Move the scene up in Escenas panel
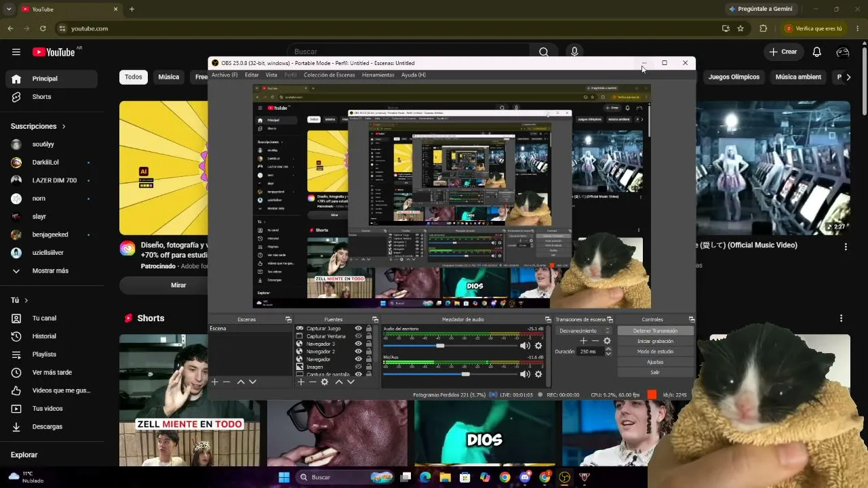The width and height of the screenshot is (868, 488). pos(240,382)
